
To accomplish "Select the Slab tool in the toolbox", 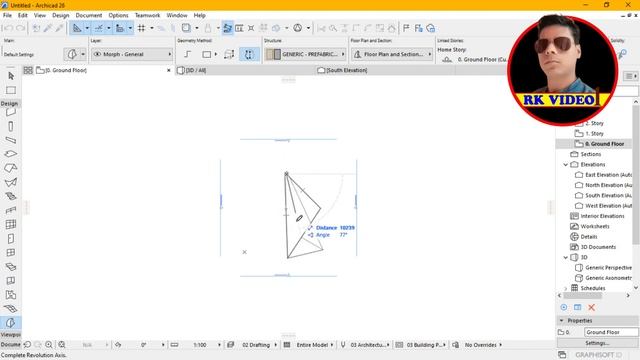I will tap(11, 154).
